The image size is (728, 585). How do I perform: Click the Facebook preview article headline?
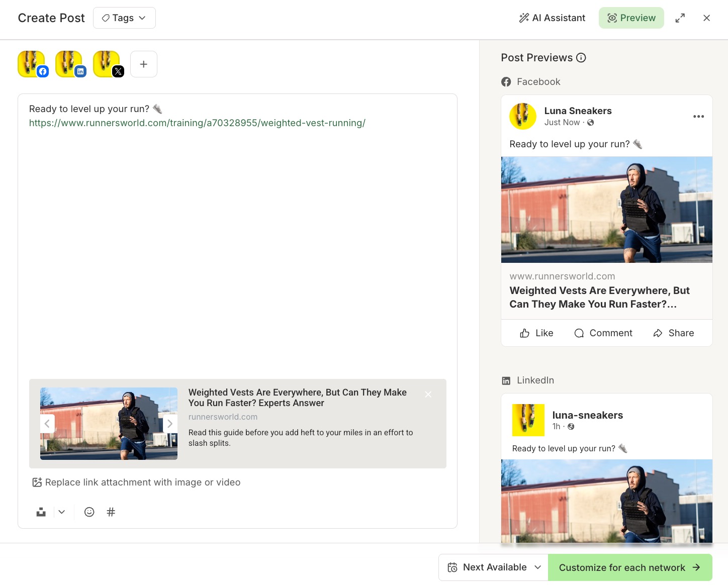click(x=599, y=298)
